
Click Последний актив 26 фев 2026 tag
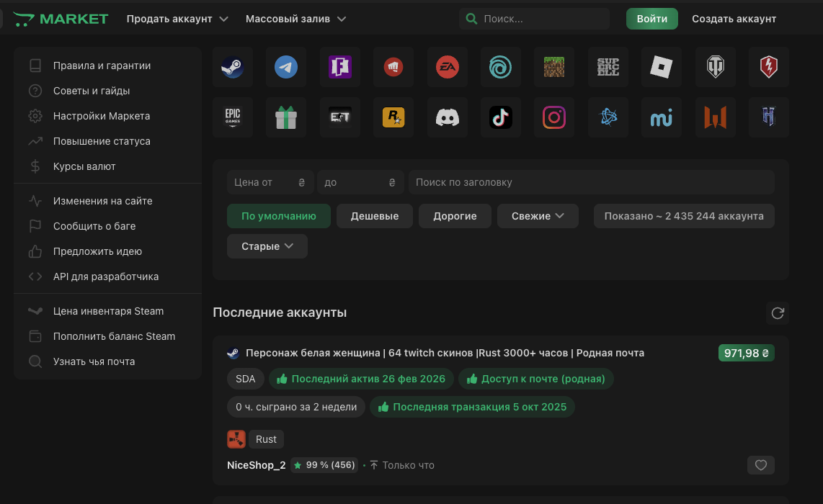click(361, 379)
